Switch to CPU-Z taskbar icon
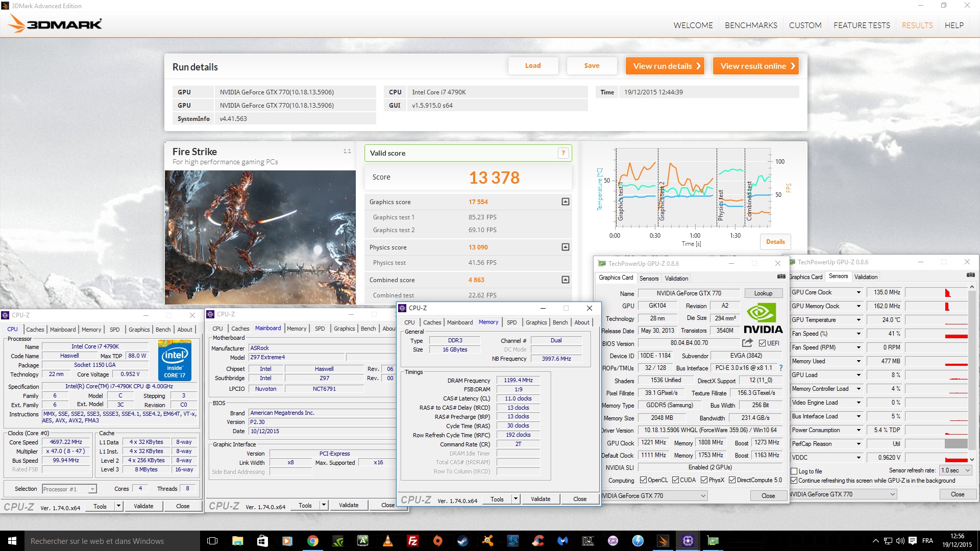The height and width of the screenshot is (551, 980). point(688,541)
